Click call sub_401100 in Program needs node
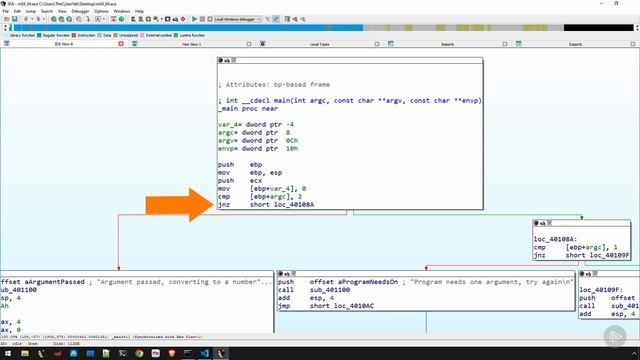The height and width of the screenshot is (360, 640). (313, 290)
